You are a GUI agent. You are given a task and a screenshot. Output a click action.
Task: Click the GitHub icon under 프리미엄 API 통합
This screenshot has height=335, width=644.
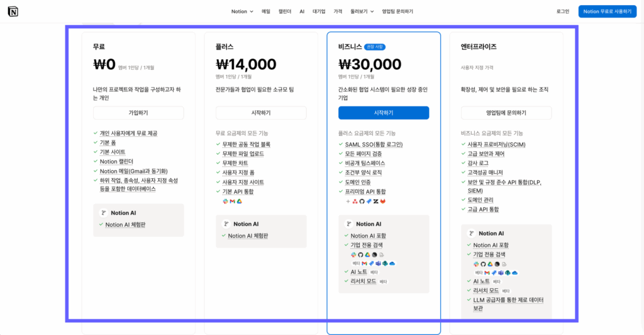pyautogui.click(x=362, y=202)
